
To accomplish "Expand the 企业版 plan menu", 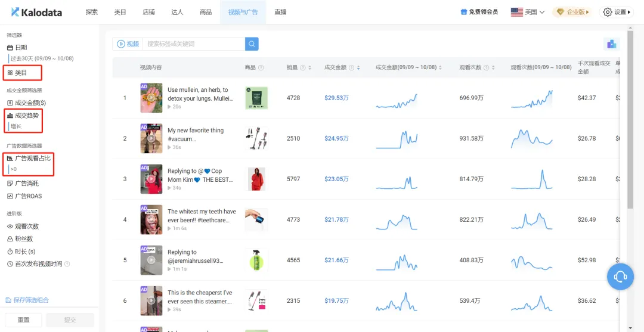I will point(571,12).
